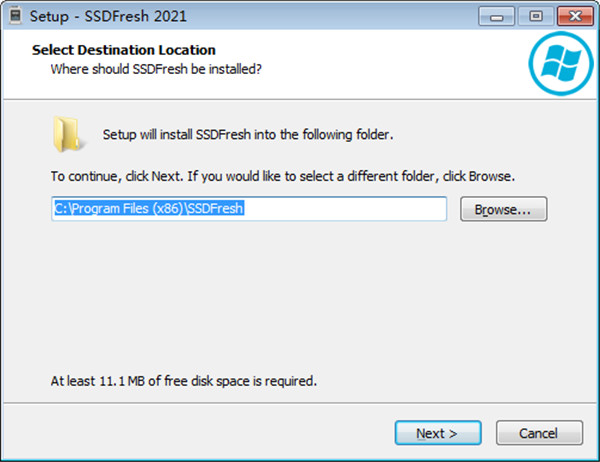Click the 'Setup - SSDFresh 2021' window title
Screen dimensions: 600x462
(x=107, y=17)
